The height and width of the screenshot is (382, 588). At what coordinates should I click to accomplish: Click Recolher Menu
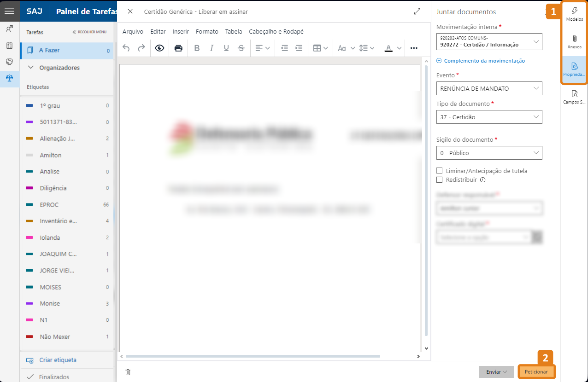(89, 32)
